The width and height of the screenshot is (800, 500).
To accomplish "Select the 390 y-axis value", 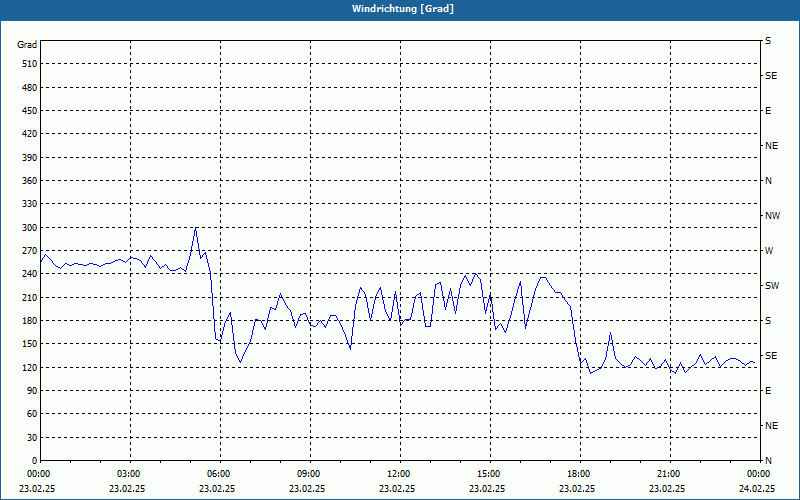I will 30,158.
